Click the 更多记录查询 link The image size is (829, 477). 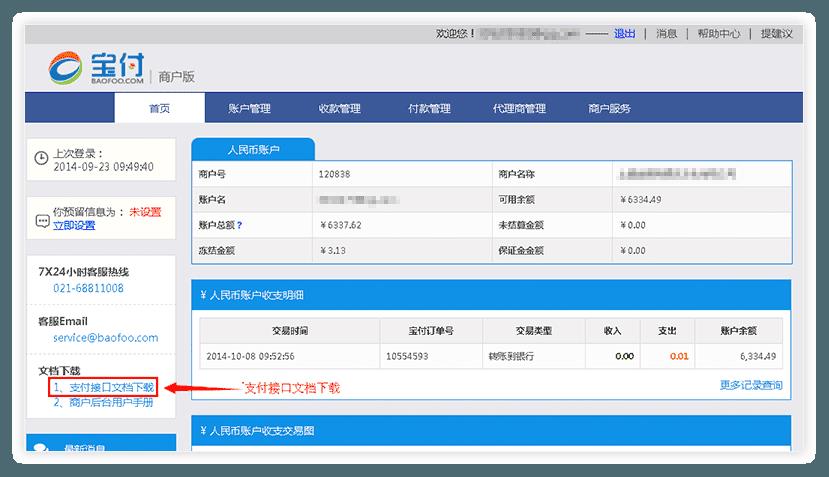(x=751, y=385)
